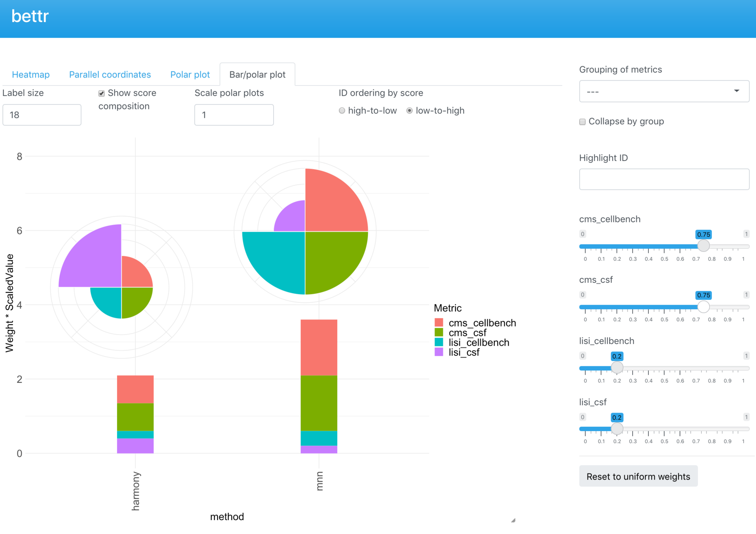Click the mnn x-axis label
Viewport: 756px width, 534px height.
(x=319, y=481)
